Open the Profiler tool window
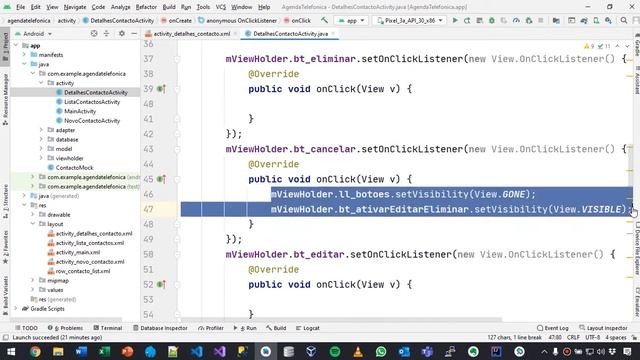 click(x=211, y=328)
